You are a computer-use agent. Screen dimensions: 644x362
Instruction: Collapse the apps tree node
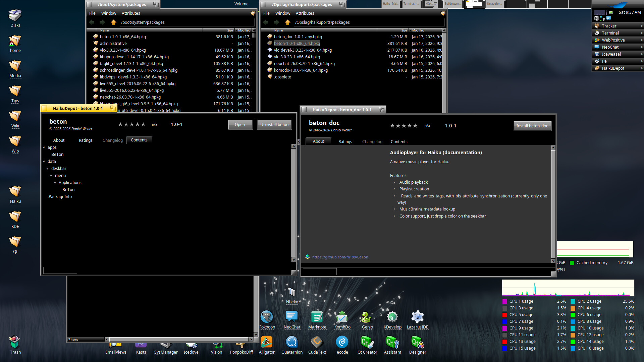tap(44, 147)
